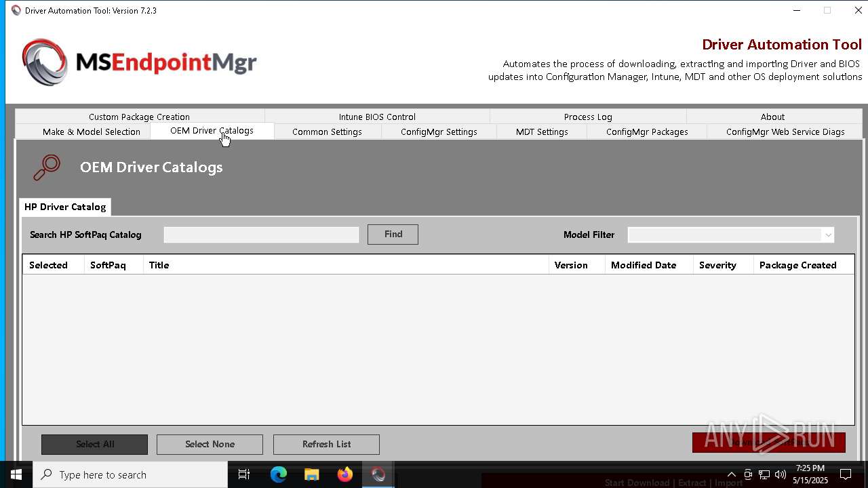Sort by the Title column header
The height and width of the screenshot is (488, 868).
pyautogui.click(x=346, y=265)
